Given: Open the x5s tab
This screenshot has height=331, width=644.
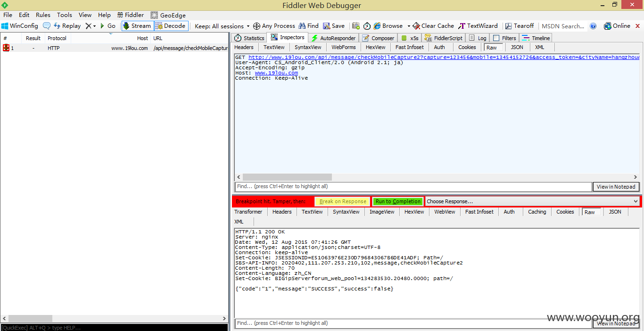Looking at the screenshot, I should pyautogui.click(x=410, y=38).
